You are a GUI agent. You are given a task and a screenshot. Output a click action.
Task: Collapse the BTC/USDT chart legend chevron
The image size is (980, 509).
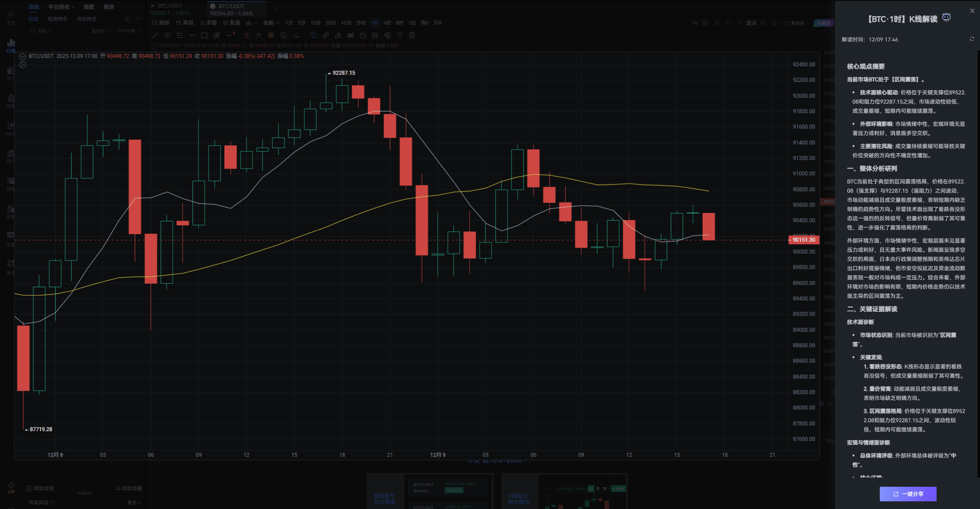coord(22,56)
